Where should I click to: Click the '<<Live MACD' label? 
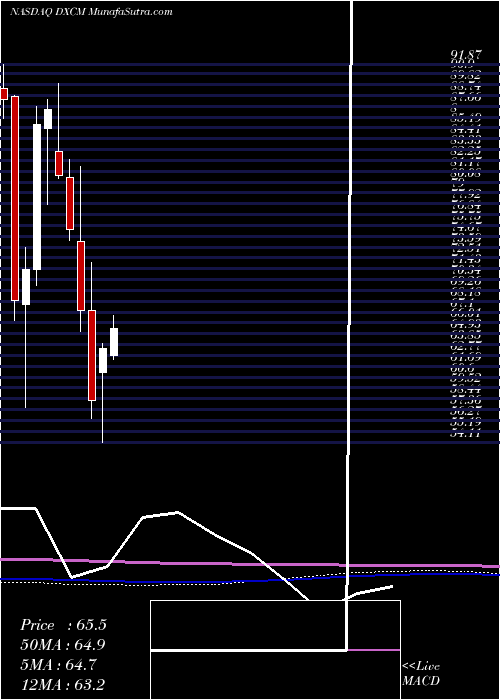pos(421,674)
